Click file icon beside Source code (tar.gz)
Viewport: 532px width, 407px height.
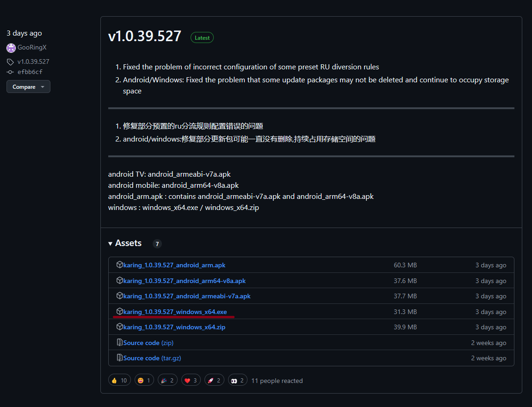point(120,358)
